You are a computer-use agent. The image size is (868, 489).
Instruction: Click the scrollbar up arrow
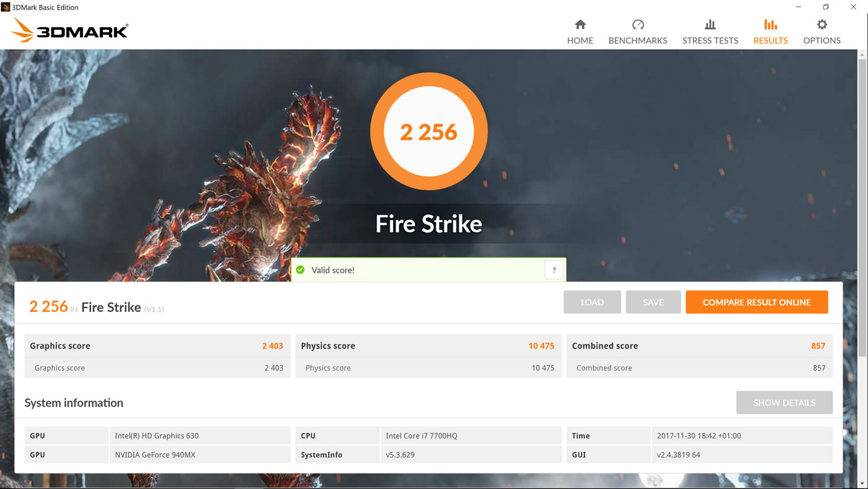click(x=862, y=55)
